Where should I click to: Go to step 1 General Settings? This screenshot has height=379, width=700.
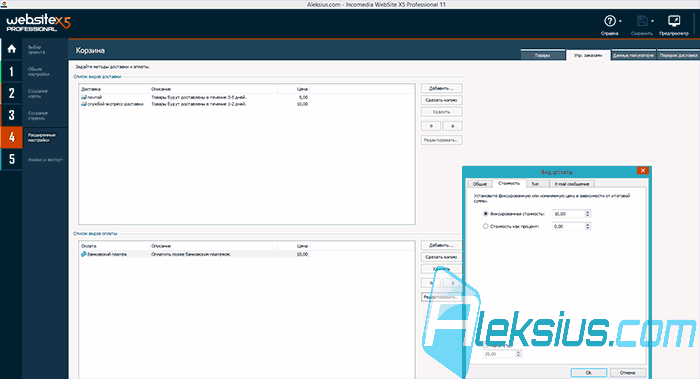(x=12, y=71)
